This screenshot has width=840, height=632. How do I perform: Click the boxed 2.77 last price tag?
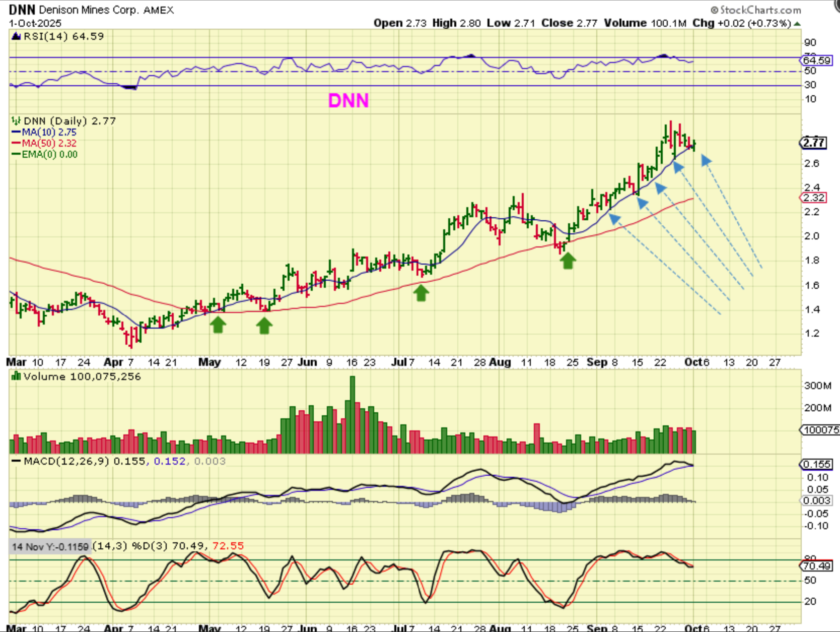[x=814, y=143]
